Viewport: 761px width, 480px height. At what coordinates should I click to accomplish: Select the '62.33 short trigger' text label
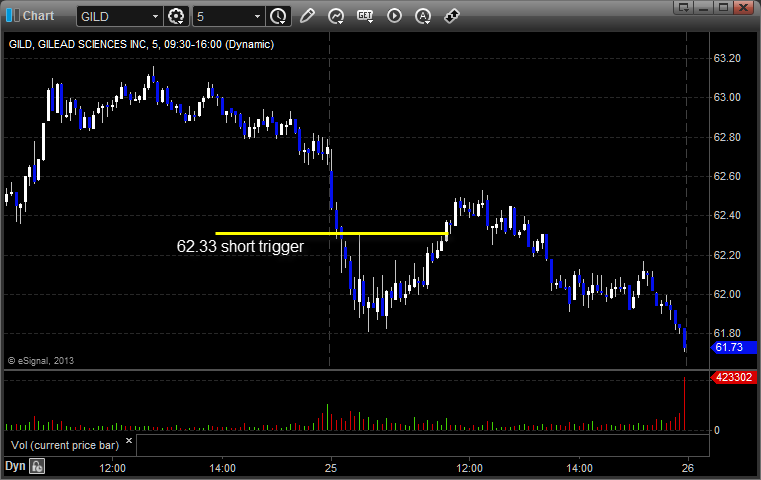click(240, 247)
